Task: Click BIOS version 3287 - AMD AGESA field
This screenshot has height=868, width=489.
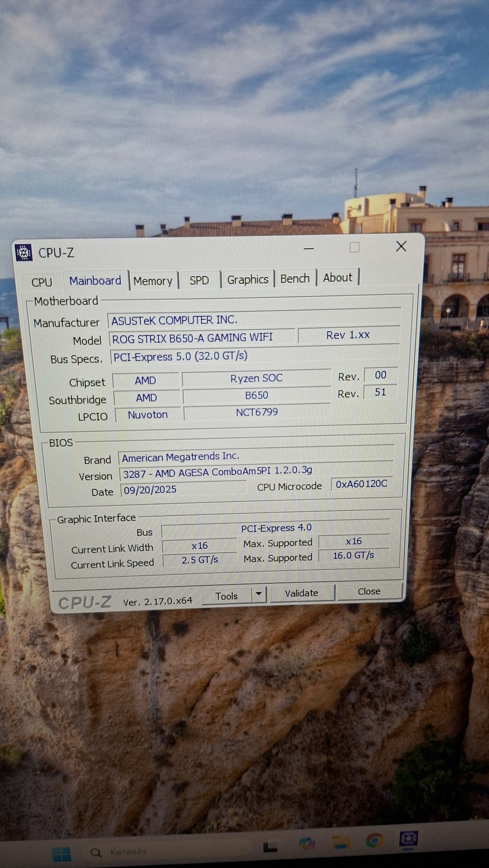Action: 256,472
